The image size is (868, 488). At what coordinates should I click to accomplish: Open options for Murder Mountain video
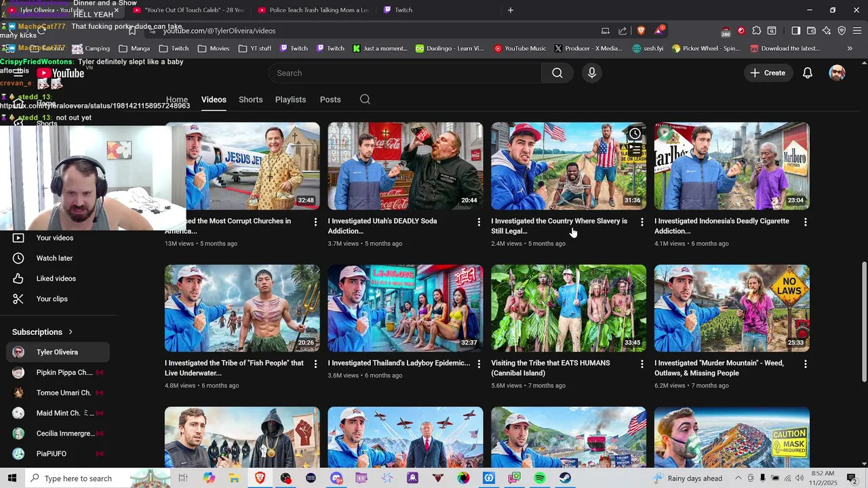pyautogui.click(x=806, y=364)
